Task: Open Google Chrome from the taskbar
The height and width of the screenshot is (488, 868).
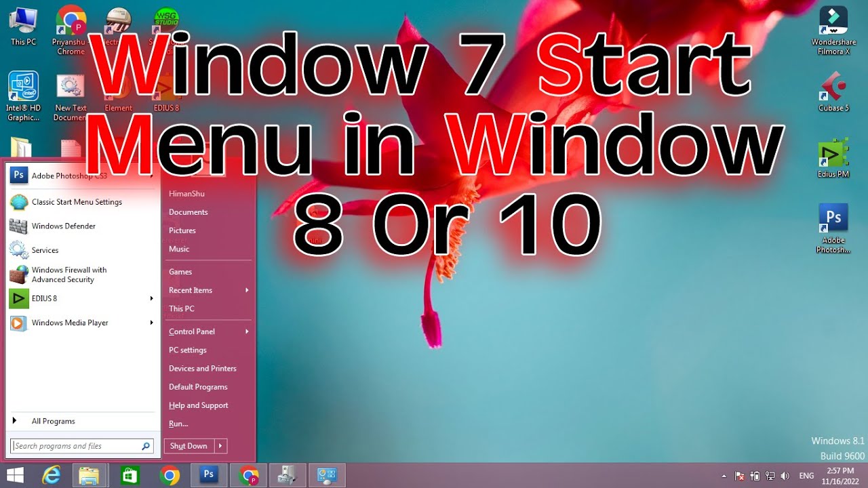Action: click(170, 475)
